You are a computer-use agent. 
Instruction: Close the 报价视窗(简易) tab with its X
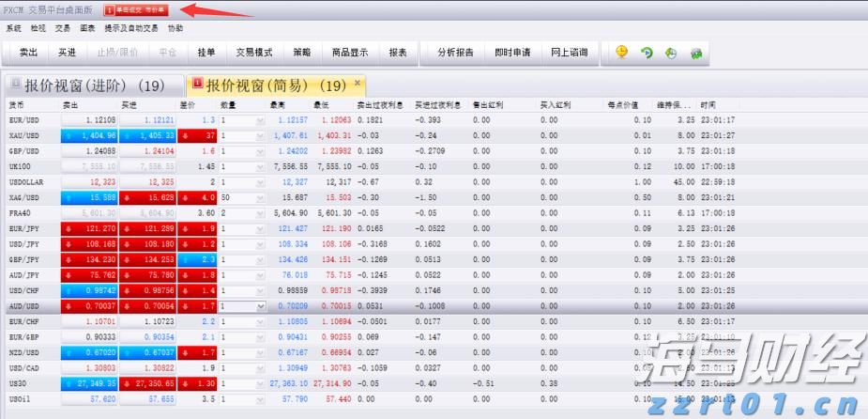(x=358, y=83)
